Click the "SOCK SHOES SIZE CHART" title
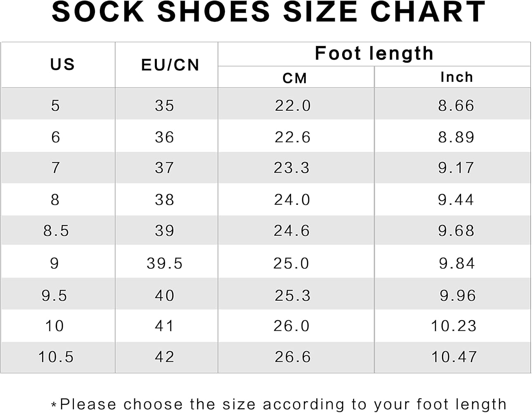 269,12
